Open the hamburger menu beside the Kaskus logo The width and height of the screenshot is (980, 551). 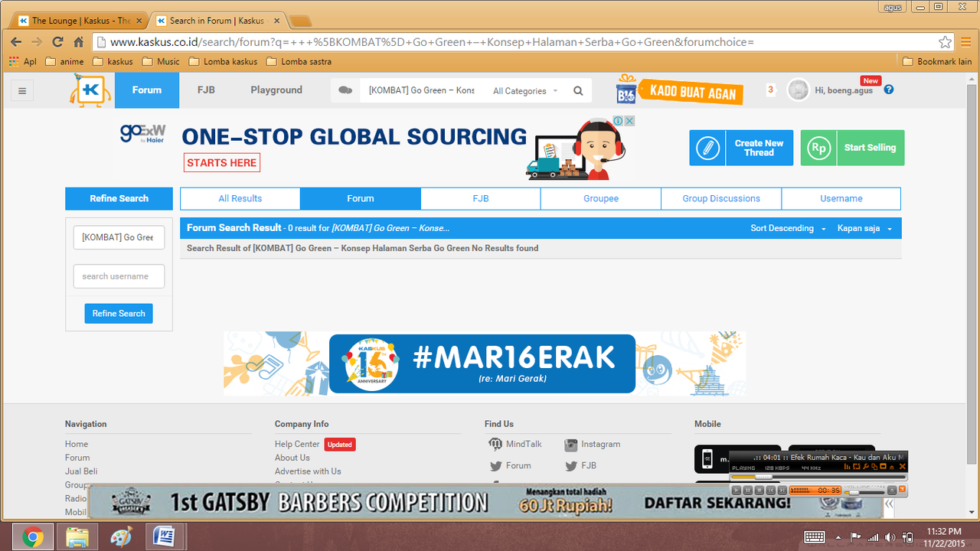(x=22, y=91)
